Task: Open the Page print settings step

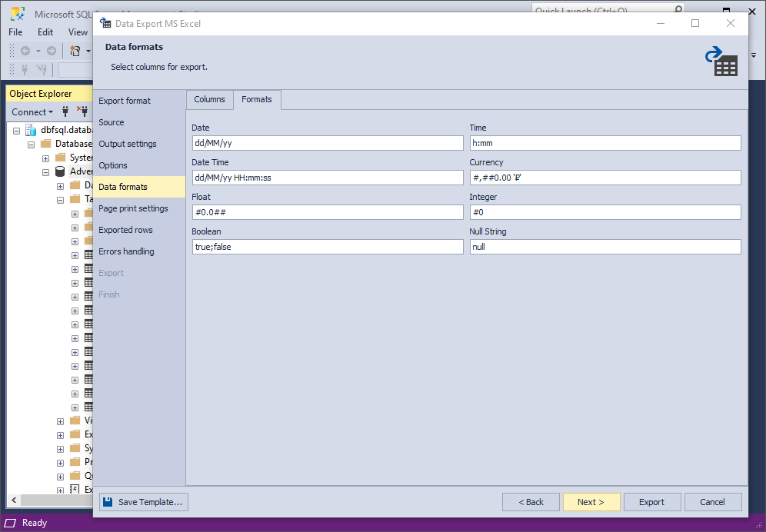Action: coord(133,208)
